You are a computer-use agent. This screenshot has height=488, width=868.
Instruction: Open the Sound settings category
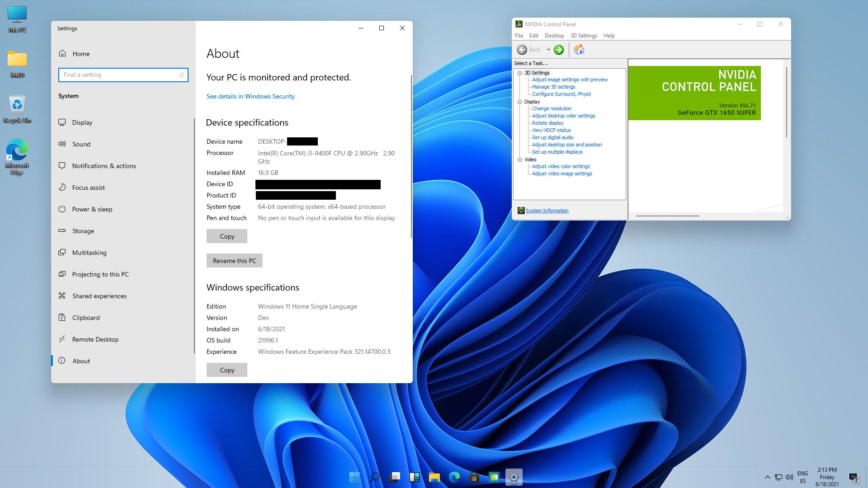pyautogui.click(x=81, y=144)
